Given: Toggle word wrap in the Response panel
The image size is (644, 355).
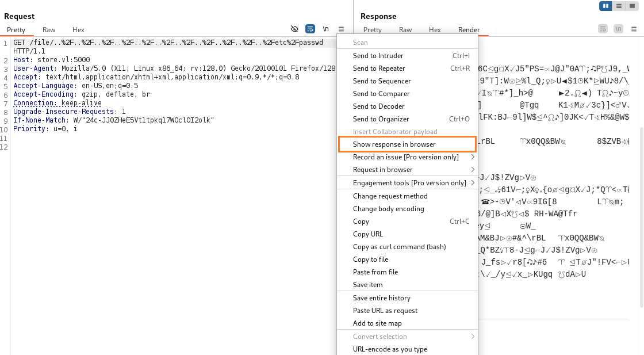Looking at the screenshot, I should click(x=603, y=29).
